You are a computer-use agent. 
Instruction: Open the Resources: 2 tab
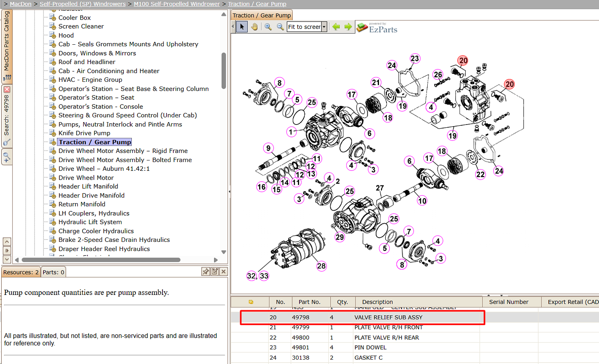tap(21, 272)
